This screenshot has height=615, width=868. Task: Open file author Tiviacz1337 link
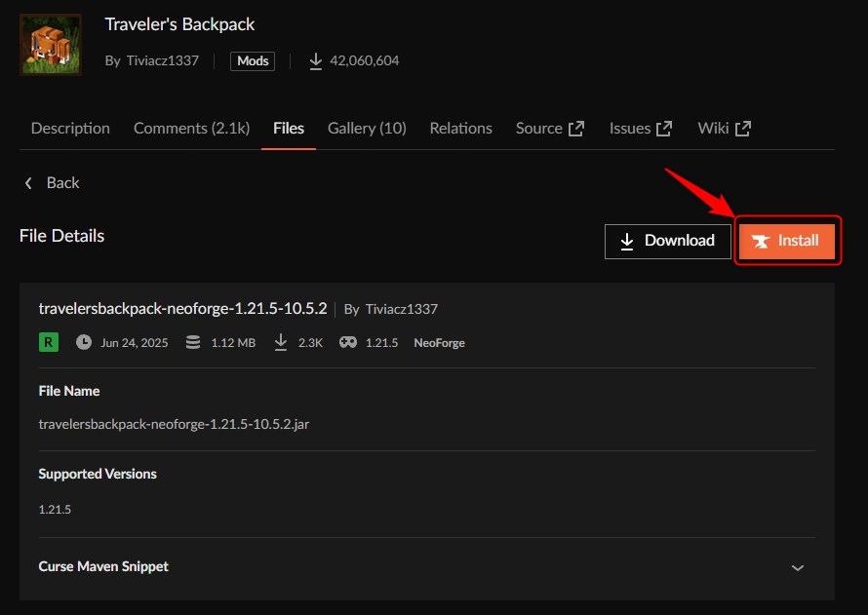tap(402, 309)
